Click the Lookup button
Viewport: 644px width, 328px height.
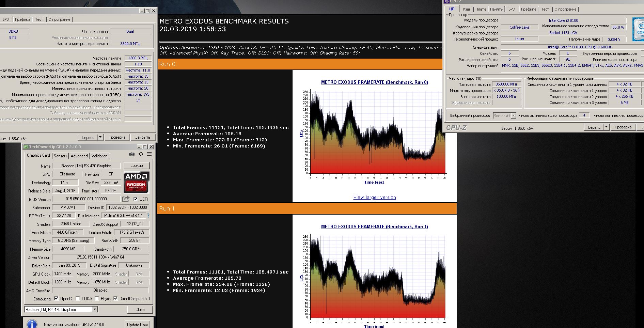pyautogui.click(x=137, y=166)
